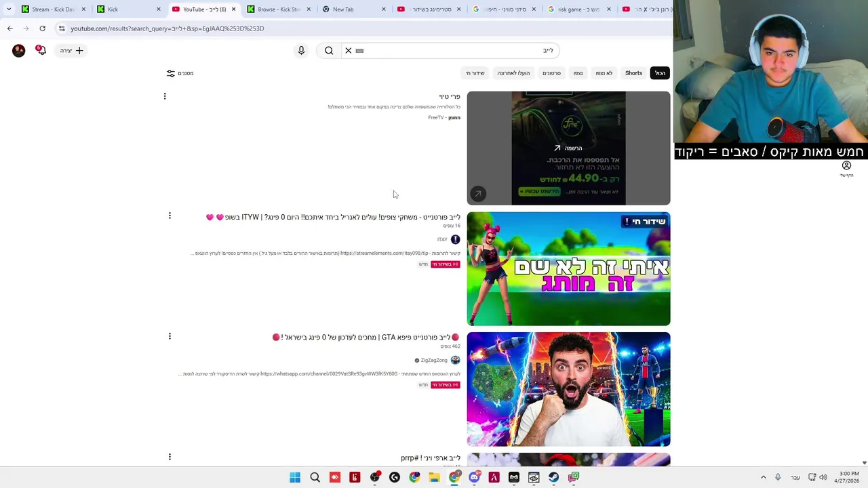Select the הועלו לאחרונה filter chip
This screenshot has width=868, height=488.
513,73
